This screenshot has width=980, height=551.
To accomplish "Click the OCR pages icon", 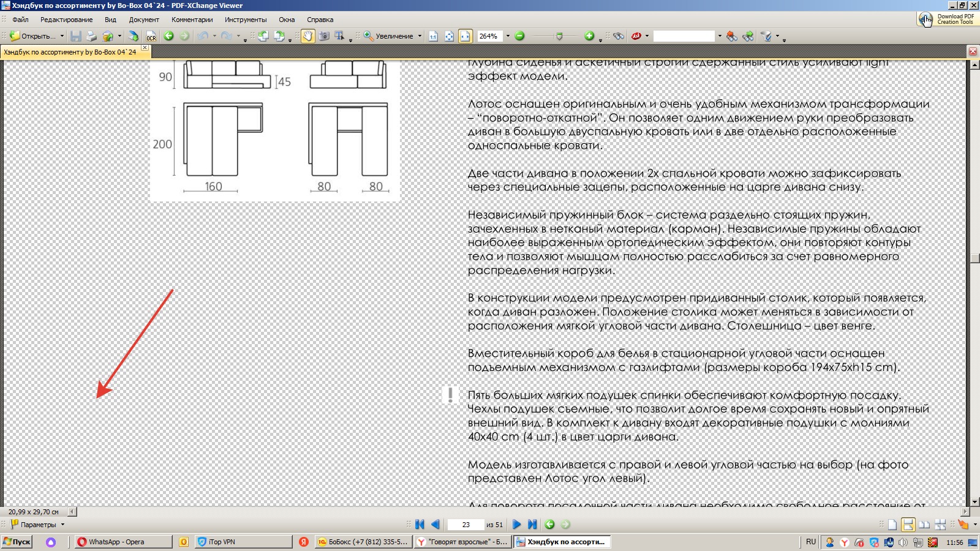I will pos(151,36).
